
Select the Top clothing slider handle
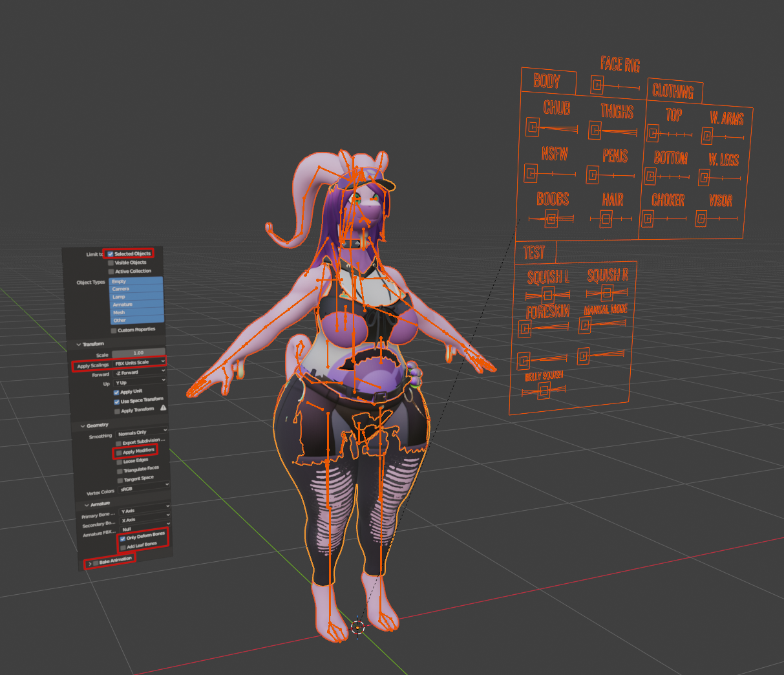click(653, 133)
